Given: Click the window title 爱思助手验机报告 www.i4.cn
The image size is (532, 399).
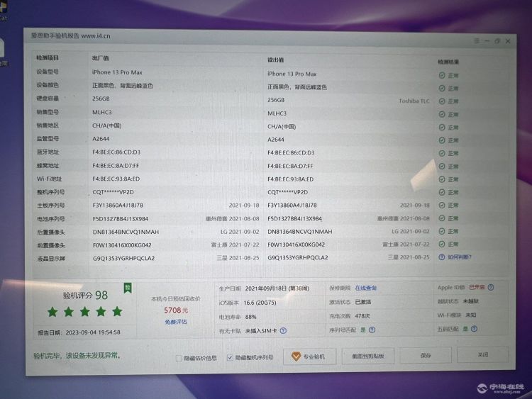Looking at the screenshot, I should point(70,36).
